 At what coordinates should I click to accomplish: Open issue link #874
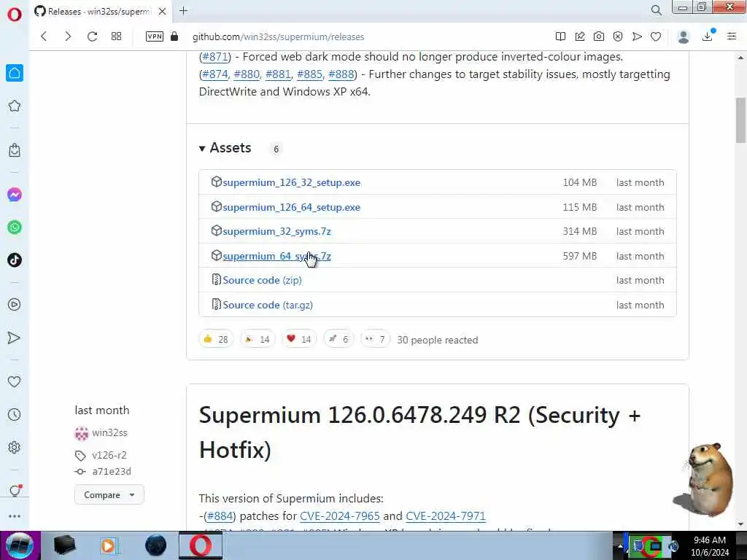pos(215,74)
